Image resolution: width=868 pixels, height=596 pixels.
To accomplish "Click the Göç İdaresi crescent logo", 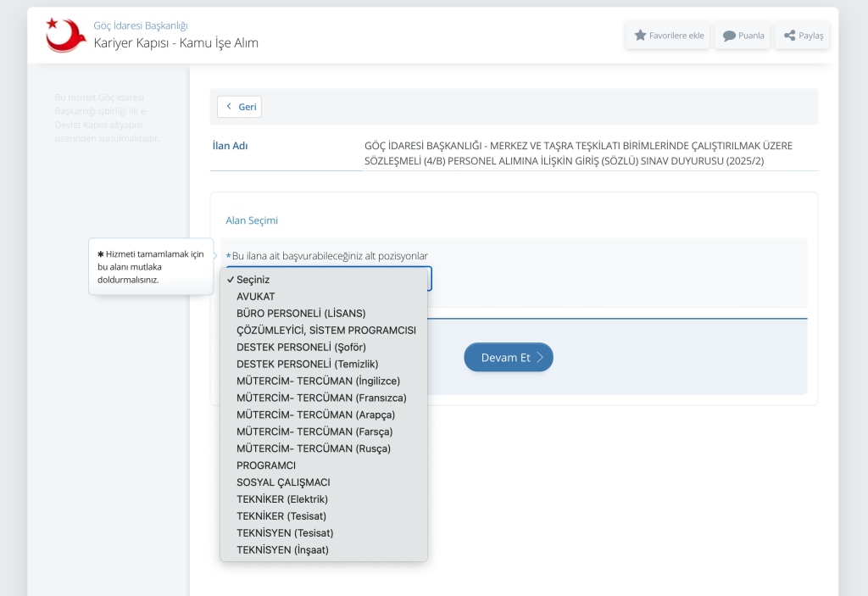I will click(x=66, y=35).
